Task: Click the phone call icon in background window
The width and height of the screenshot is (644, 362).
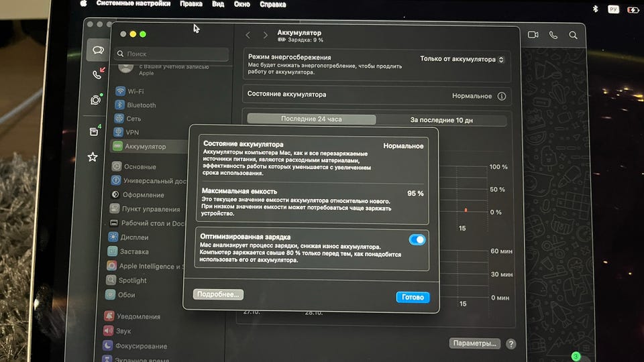Action: click(553, 35)
